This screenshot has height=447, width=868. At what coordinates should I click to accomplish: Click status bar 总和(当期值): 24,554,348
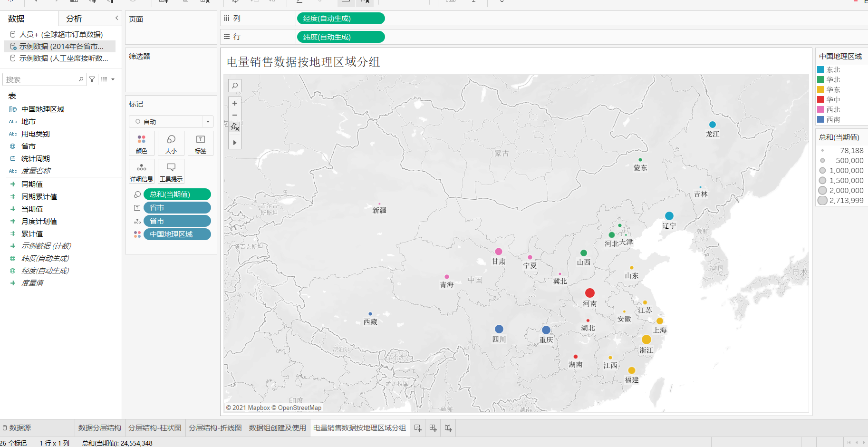click(117, 443)
